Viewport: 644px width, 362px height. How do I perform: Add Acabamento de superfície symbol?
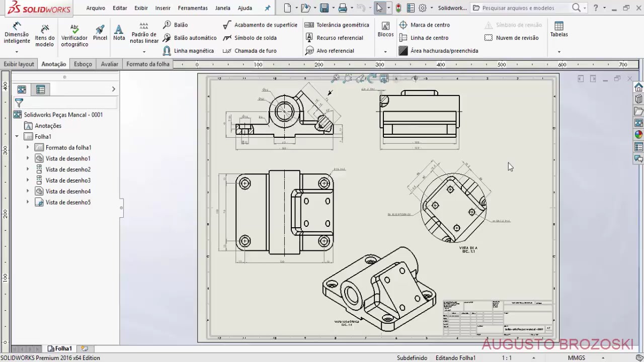[260, 25]
